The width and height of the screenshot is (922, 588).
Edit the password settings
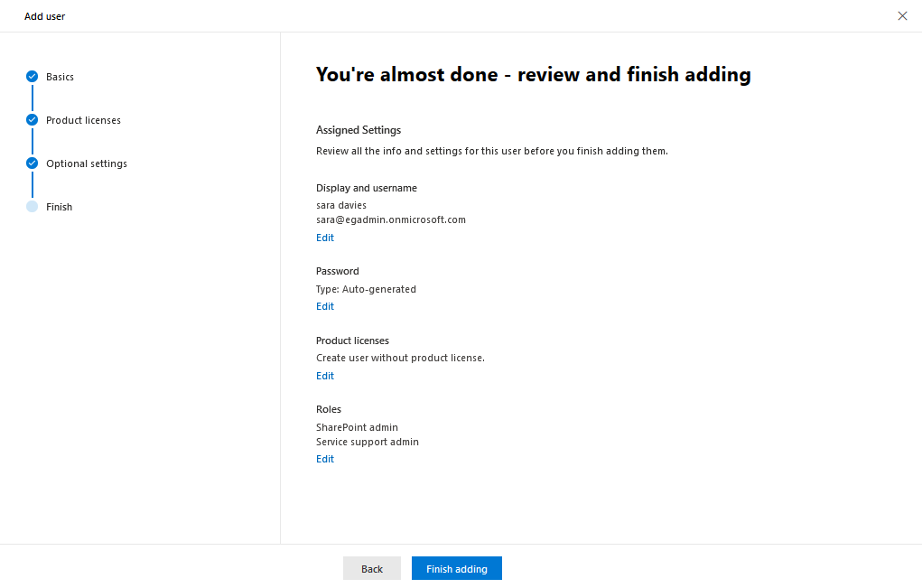(325, 306)
